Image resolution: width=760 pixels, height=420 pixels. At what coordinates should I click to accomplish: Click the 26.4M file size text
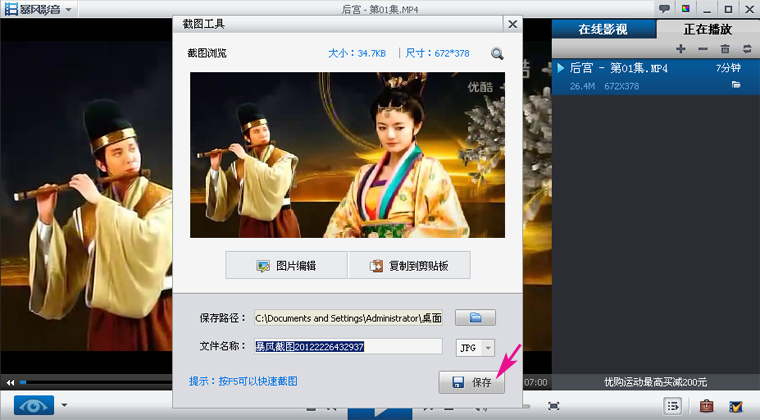click(582, 86)
